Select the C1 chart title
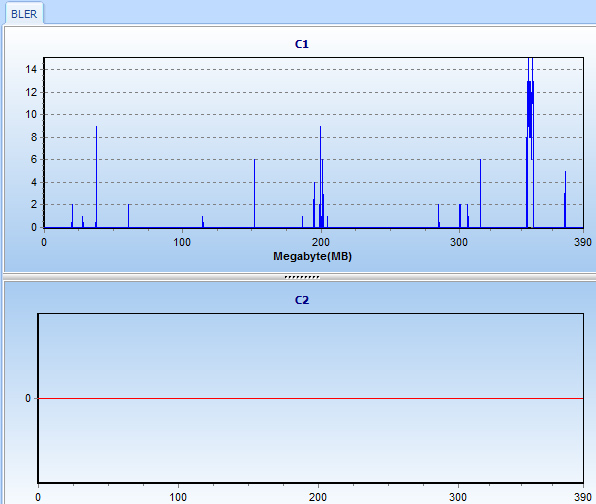 (302, 44)
